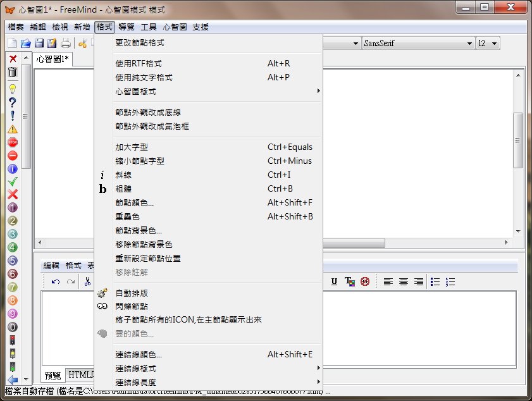Switch to the 預覽 tab in the note editor

pyautogui.click(x=53, y=375)
